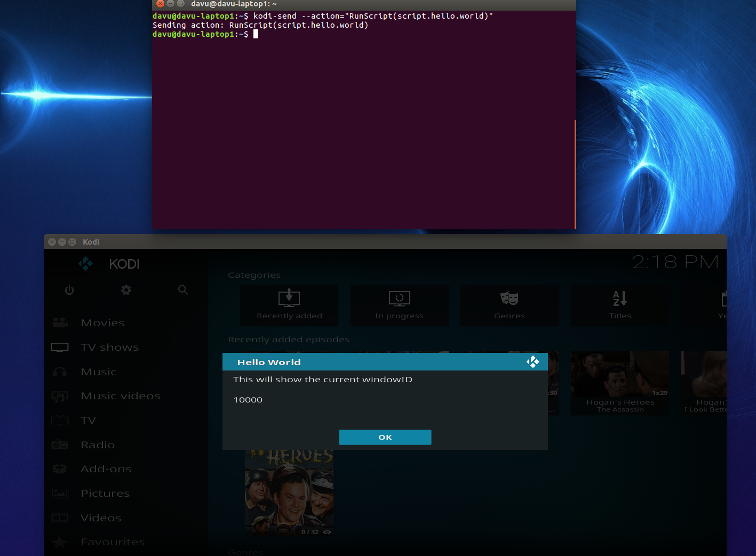Click the Kodi power icon
Screen dimensions: 756x556
69,290
